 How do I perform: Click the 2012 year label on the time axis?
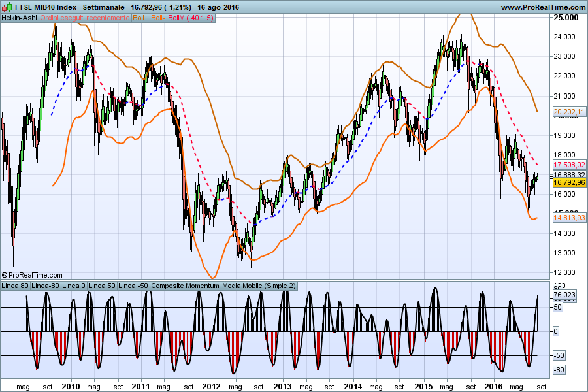[212, 386]
